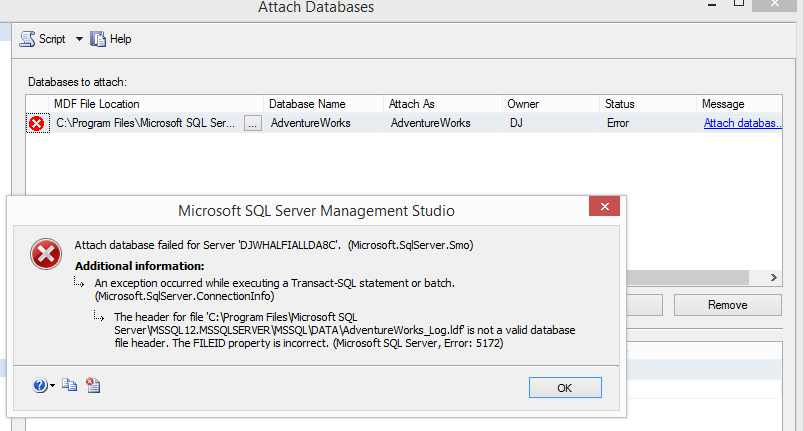Click OK in the error dialog

click(565, 388)
